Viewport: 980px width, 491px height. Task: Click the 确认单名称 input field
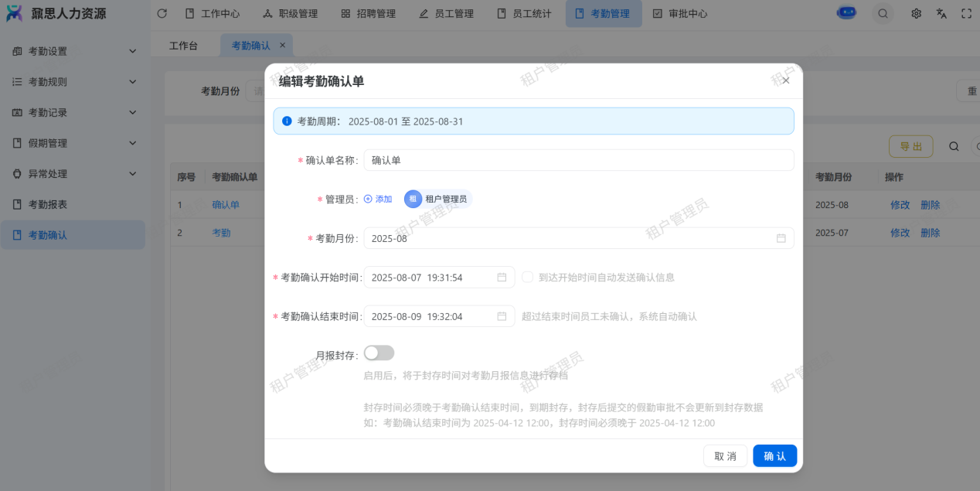(578, 160)
